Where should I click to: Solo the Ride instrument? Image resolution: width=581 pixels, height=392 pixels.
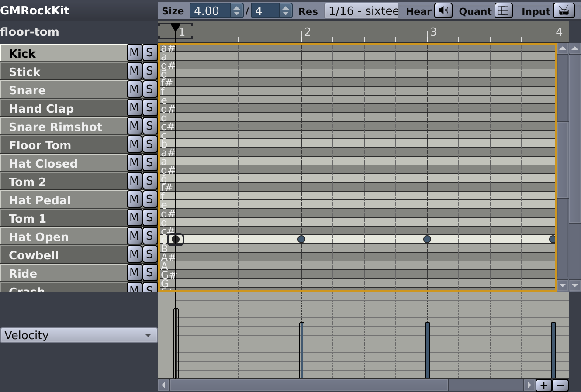pos(150,272)
